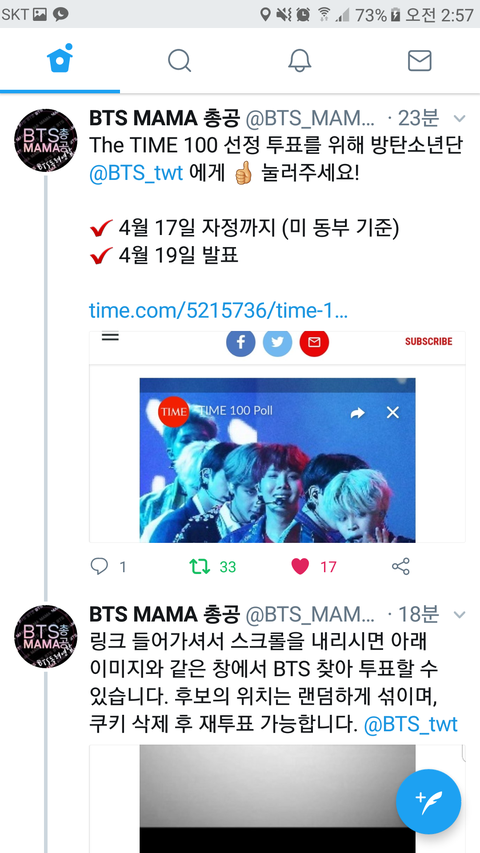The image size is (480, 853).
Task: Open the Search tab
Action: pyautogui.click(x=180, y=60)
